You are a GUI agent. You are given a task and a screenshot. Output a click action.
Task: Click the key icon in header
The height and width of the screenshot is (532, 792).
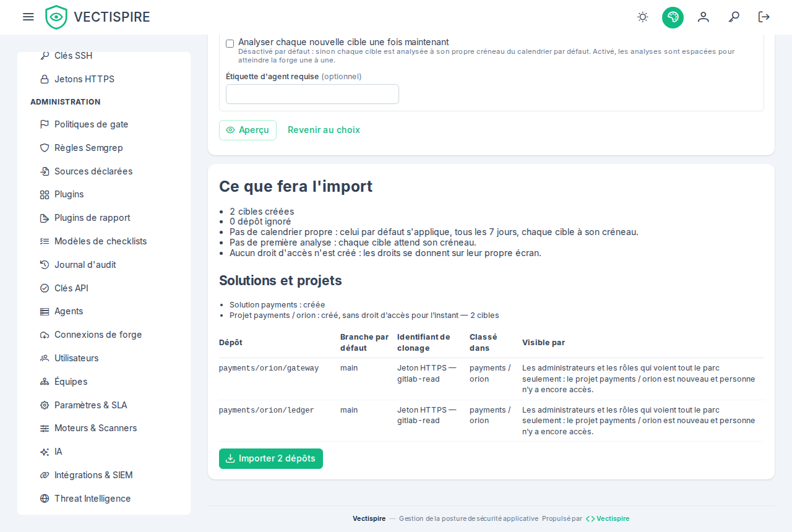[734, 17]
